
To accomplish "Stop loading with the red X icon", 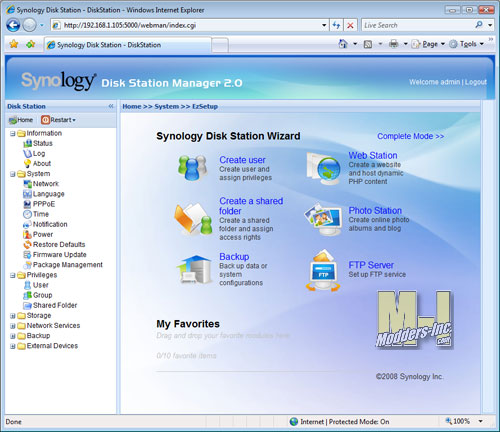I will pos(350,25).
